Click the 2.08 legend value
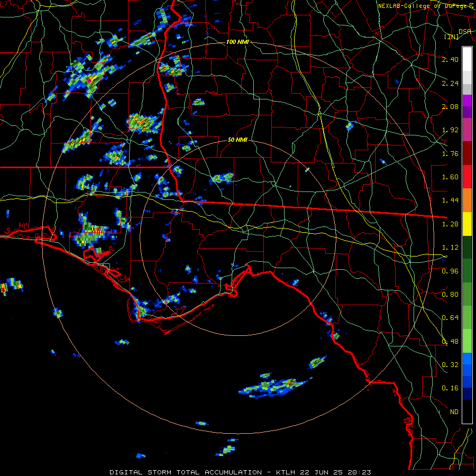This screenshot has height=476, width=476. tap(450, 106)
